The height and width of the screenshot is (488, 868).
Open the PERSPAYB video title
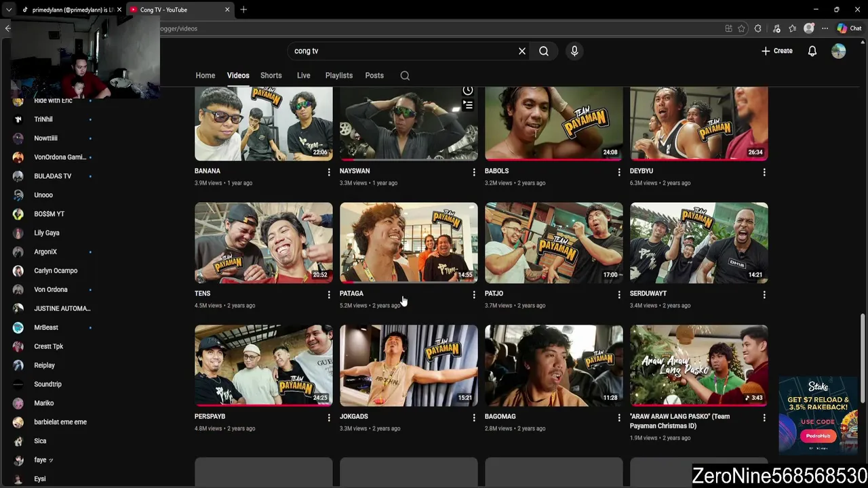click(210, 416)
